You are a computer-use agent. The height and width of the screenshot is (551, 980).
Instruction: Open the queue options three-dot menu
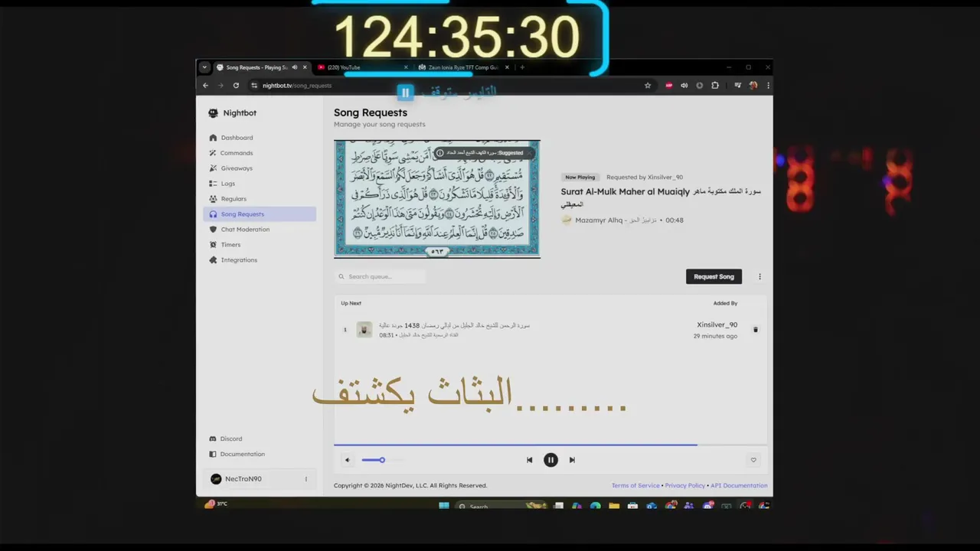[x=759, y=276]
